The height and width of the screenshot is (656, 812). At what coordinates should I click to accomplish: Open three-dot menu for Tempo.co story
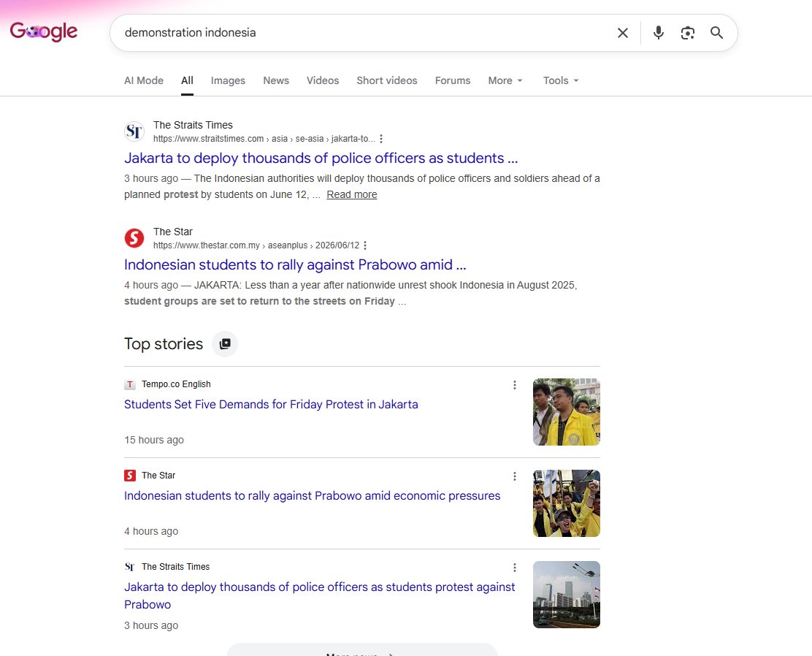[514, 385]
